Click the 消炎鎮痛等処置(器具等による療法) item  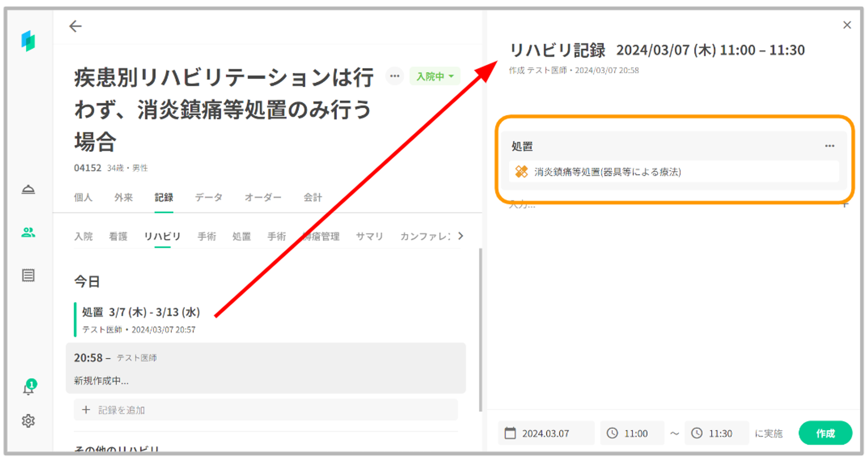pos(674,172)
